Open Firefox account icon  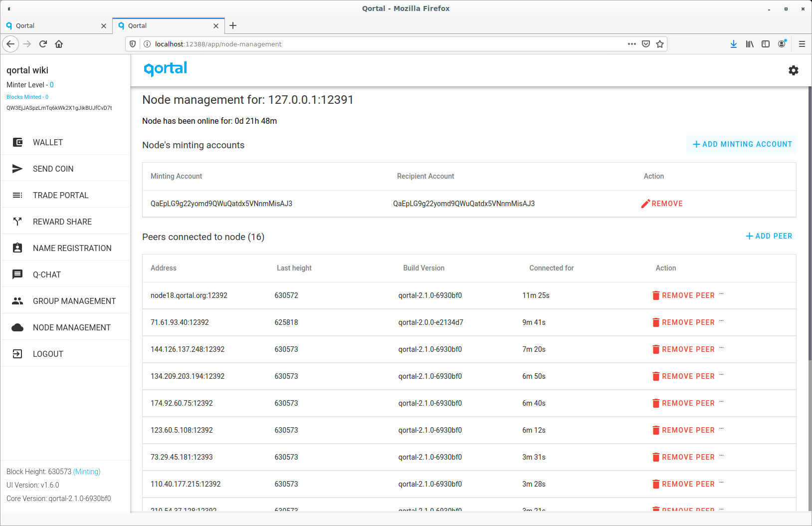(782, 44)
